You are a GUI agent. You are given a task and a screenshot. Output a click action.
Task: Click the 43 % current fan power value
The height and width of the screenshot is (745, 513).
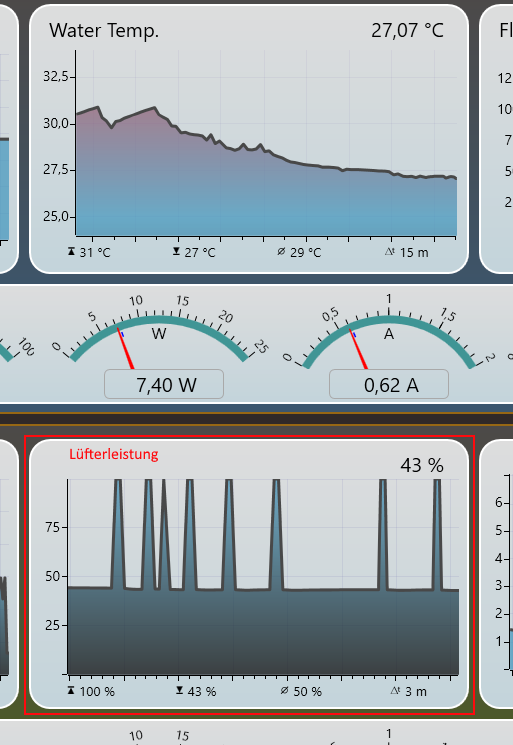[x=422, y=465]
